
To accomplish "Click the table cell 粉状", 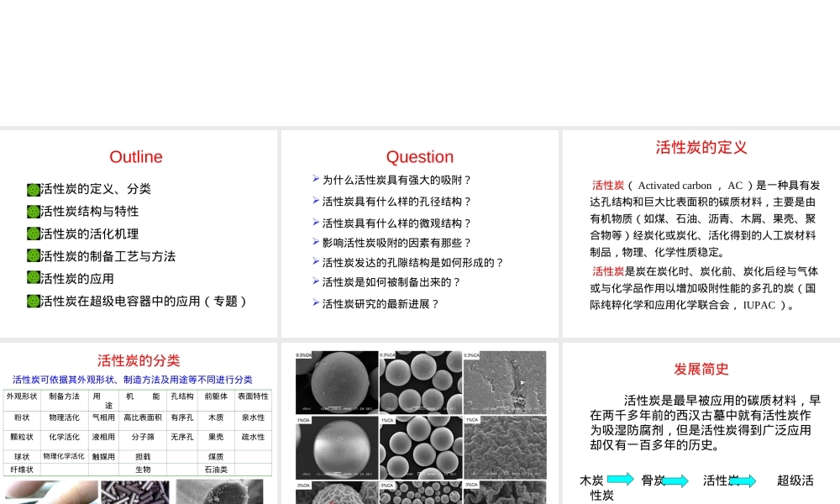I will point(22,417).
